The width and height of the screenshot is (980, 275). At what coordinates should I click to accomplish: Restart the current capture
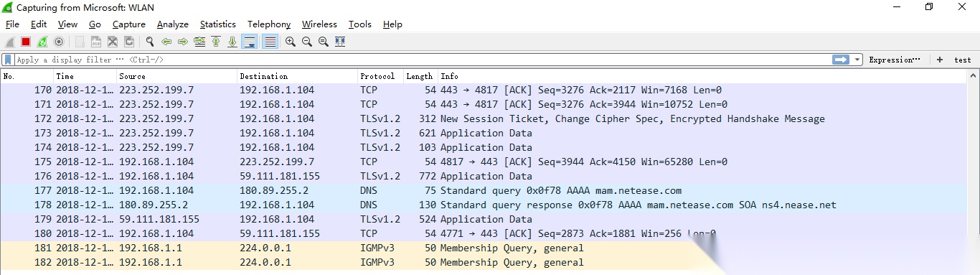(x=42, y=42)
